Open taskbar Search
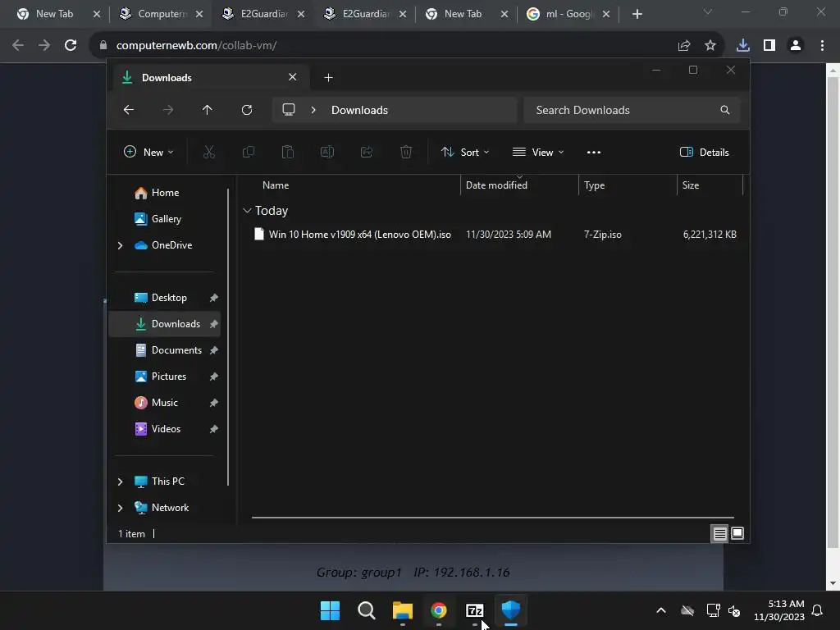 click(367, 610)
